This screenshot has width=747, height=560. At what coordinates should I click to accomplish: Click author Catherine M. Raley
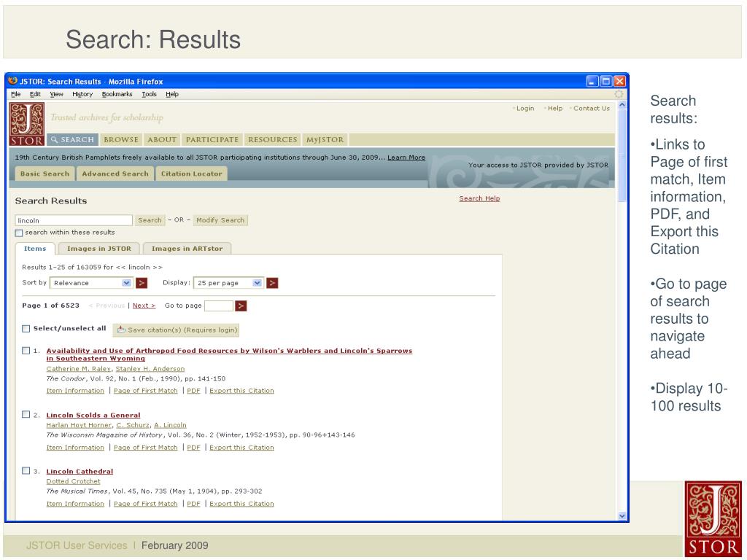point(79,368)
